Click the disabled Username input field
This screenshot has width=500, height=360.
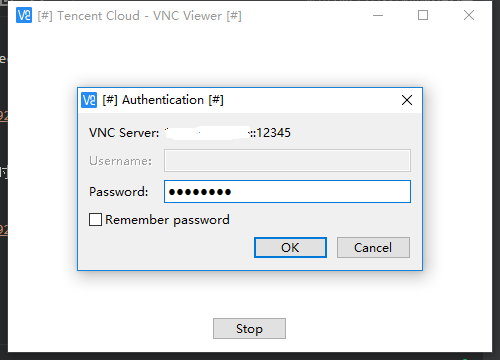pyautogui.click(x=287, y=161)
